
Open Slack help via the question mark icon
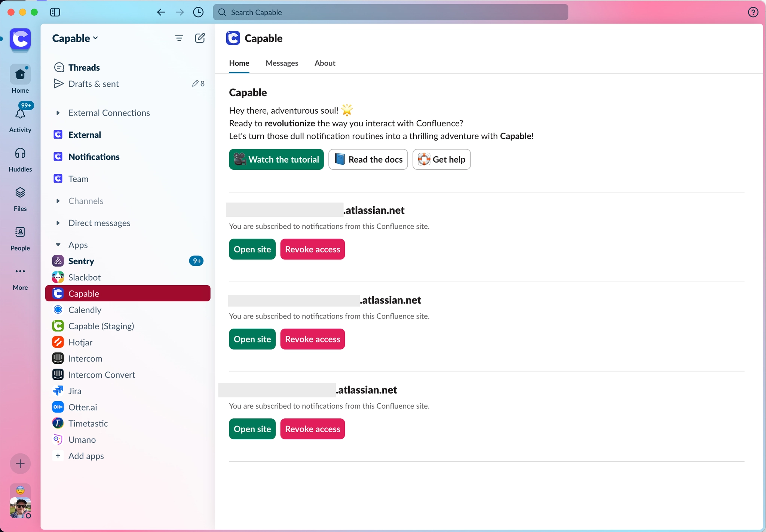753,12
